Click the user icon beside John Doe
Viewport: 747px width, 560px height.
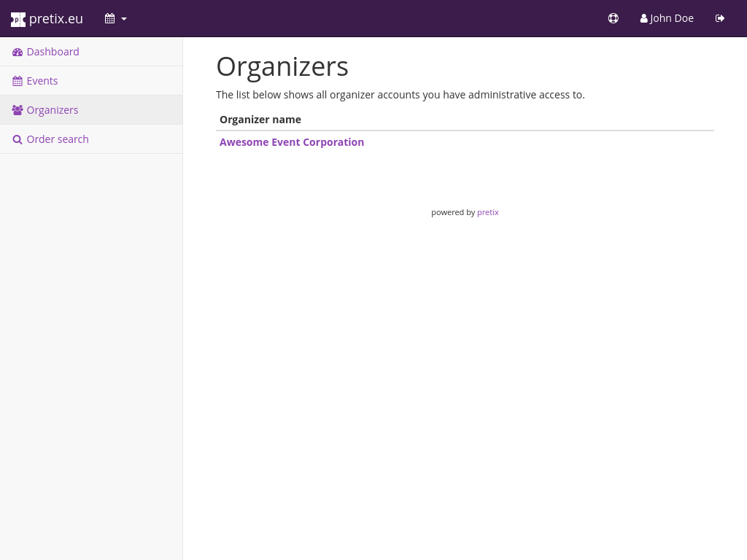(x=643, y=18)
